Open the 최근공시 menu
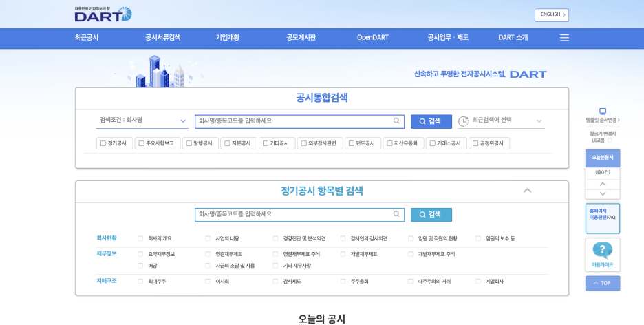Image resolution: width=644 pixels, height=325 pixels. tap(87, 37)
